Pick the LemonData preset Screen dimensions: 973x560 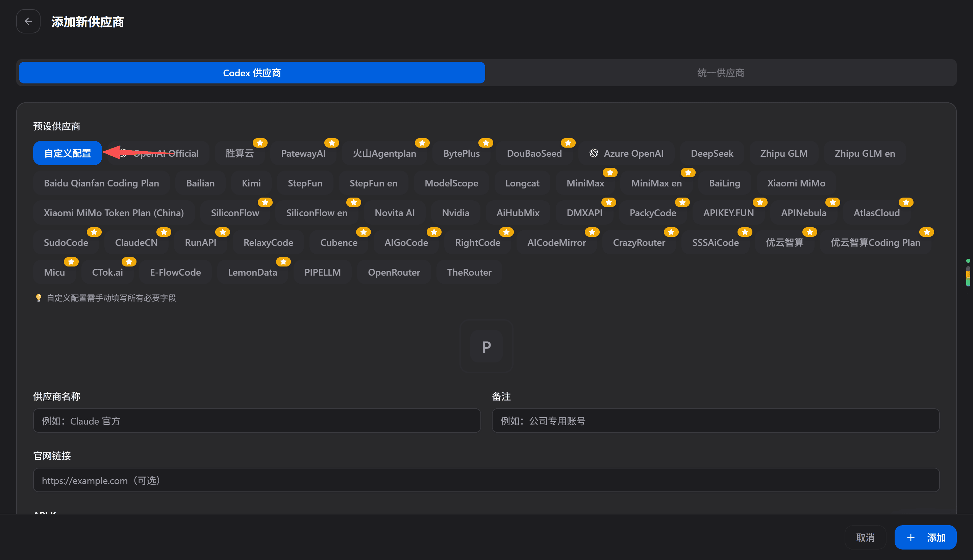coord(252,272)
